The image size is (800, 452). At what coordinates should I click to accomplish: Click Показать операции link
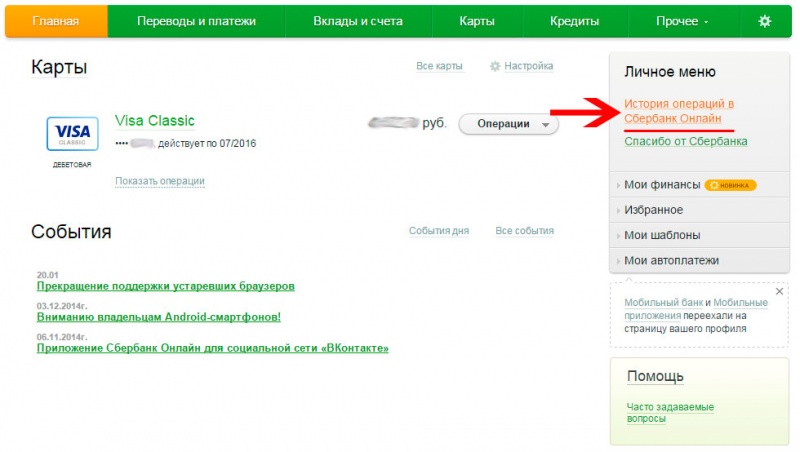point(160,181)
